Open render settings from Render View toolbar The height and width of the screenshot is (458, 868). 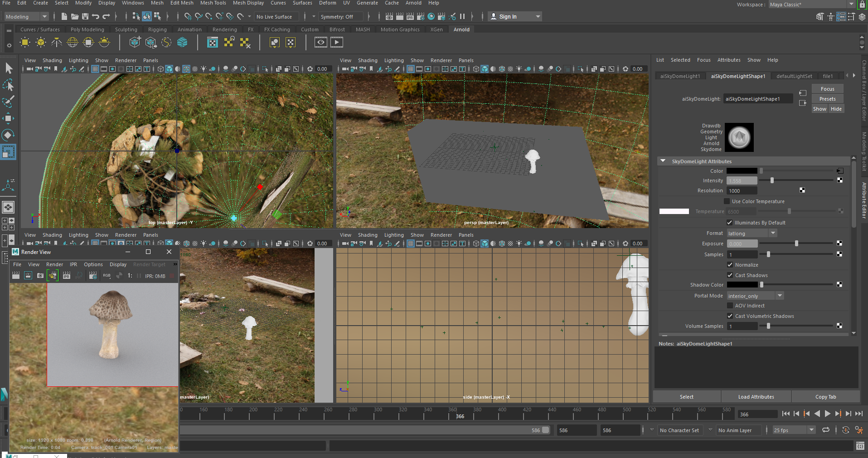[x=93, y=276]
